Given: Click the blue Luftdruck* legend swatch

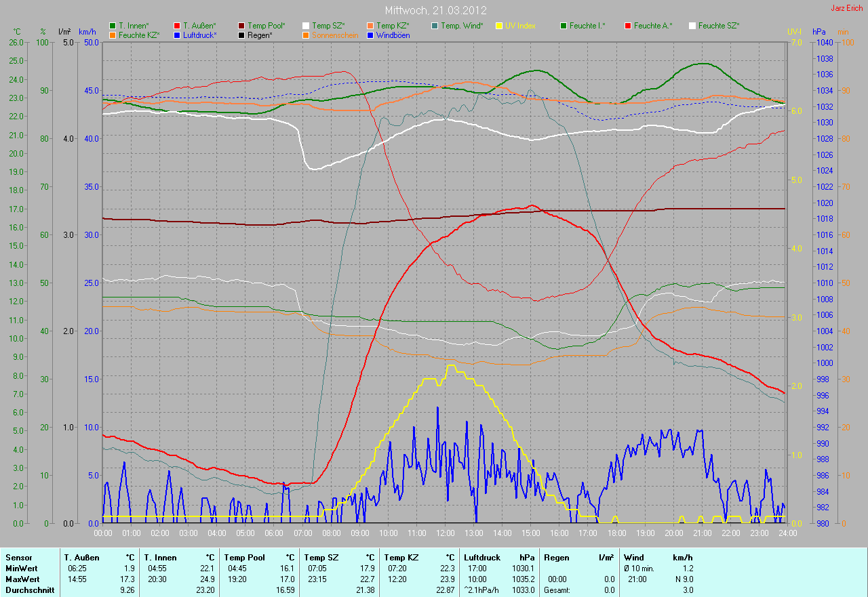Looking at the screenshot, I should click(x=178, y=35).
